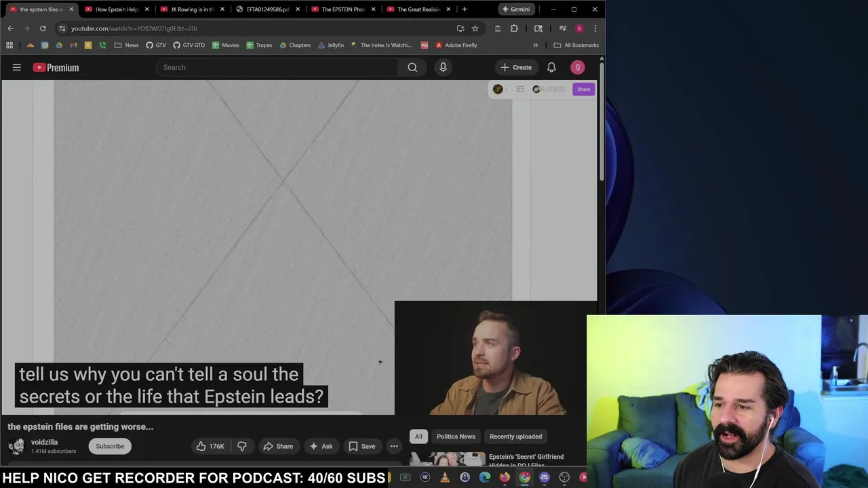Go back with browser back arrow

tap(10, 28)
